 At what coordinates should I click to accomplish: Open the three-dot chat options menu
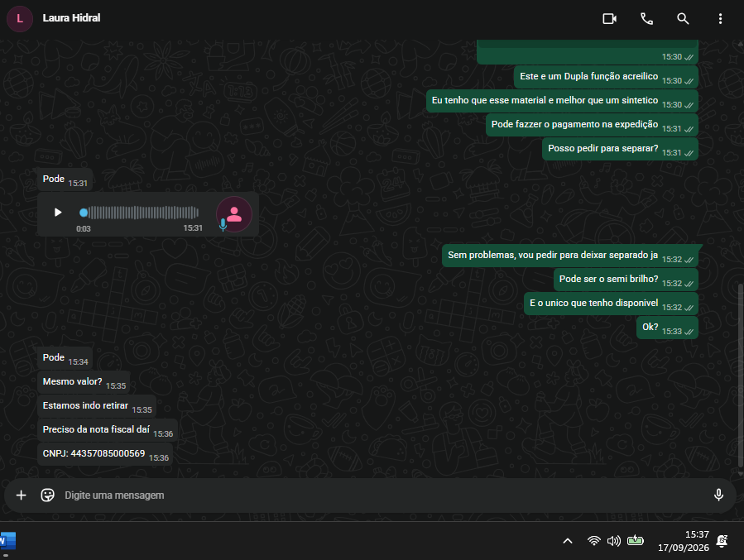tap(720, 18)
